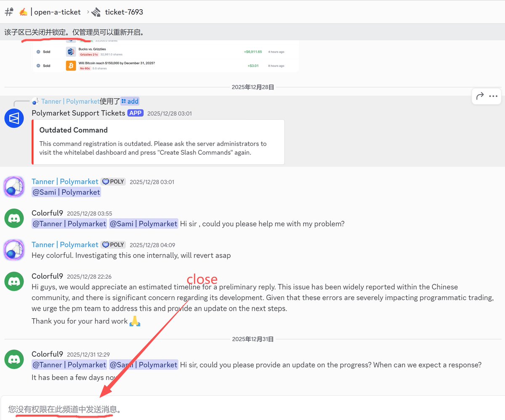Click Colorful9 username on the 03:55 message
Viewport: 505px width, 420px height.
point(47,213)
